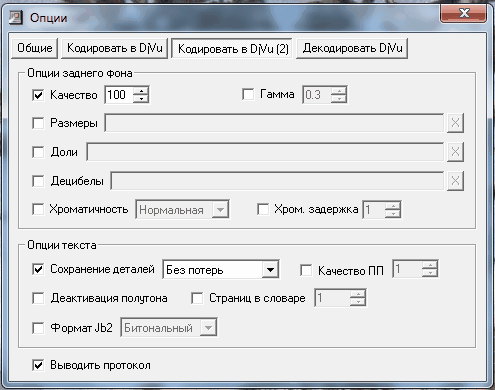Enable the Децибелы checkbox
Screen dimensions: 495x390
pyautogui.click(x=38, y=181)
